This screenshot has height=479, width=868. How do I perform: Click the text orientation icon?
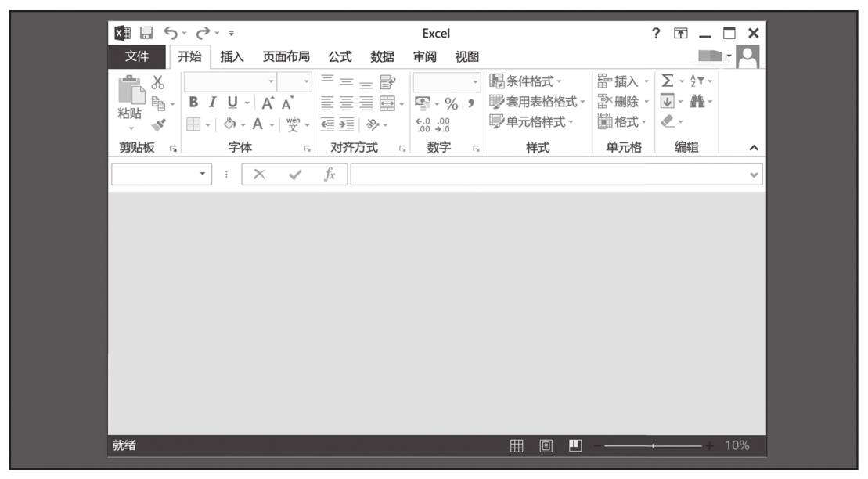373,124
